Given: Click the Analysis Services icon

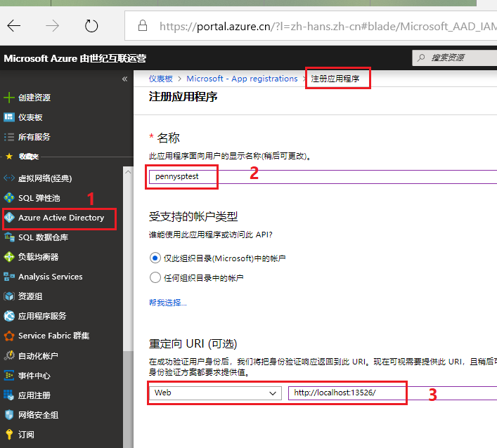Looking at the screenshot, I should [9, 277].
